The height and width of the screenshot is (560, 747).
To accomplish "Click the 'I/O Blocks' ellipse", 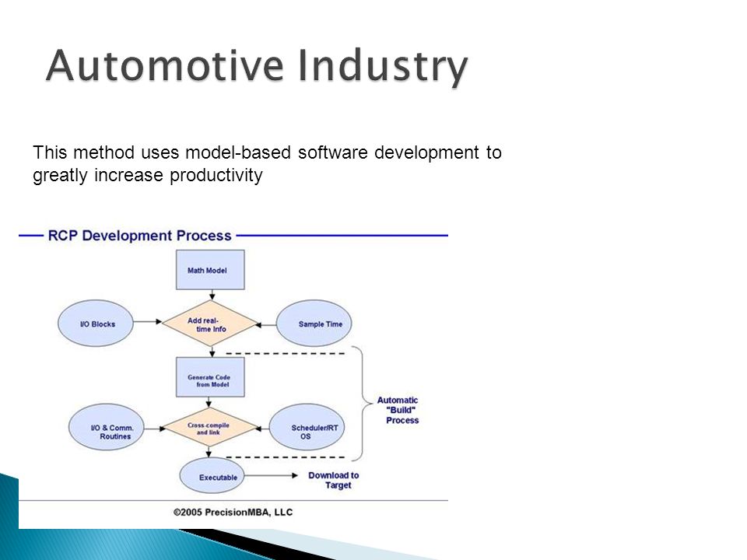I will click(95, 324).
